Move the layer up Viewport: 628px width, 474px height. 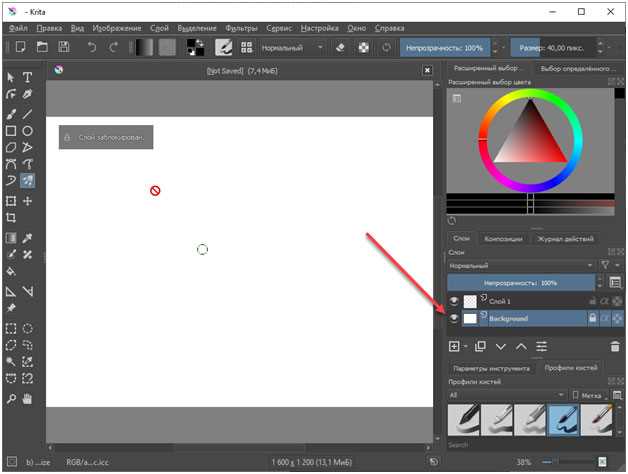(x=521, y=346)
